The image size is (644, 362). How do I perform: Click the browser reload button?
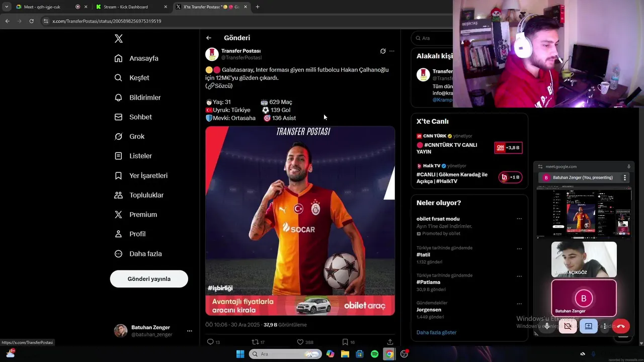pos(31,21)
